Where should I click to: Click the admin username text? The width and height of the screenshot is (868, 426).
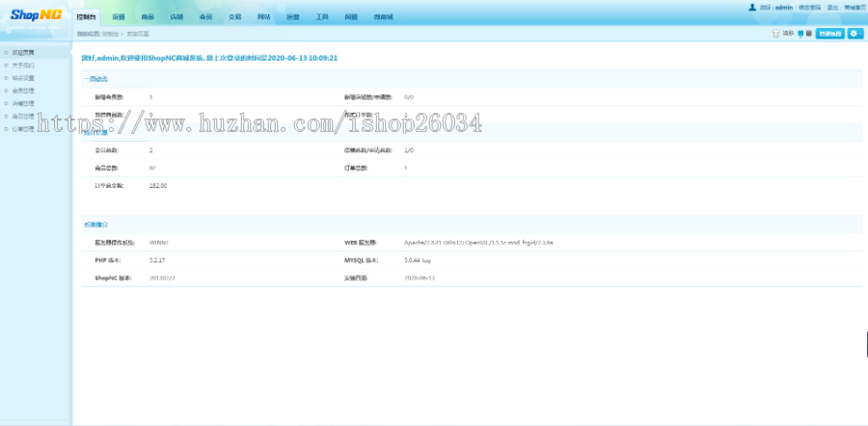click(784, 8)
